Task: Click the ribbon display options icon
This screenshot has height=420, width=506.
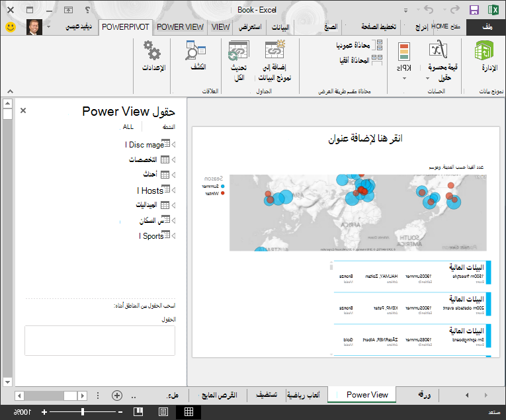Action: [68, 10]
